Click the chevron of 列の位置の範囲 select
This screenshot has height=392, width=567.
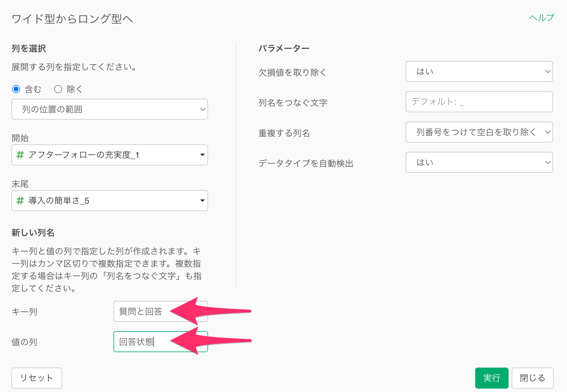[202, 109]
